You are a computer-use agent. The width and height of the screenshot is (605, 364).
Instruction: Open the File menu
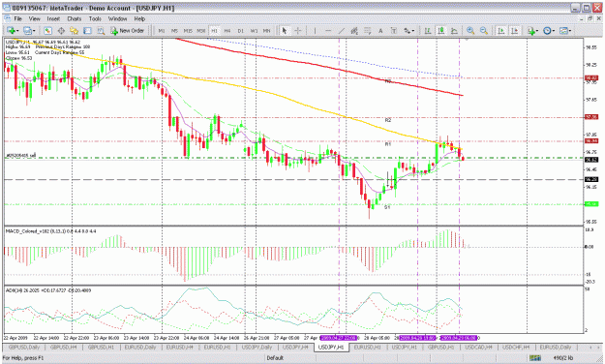click(x=17, y=18)
